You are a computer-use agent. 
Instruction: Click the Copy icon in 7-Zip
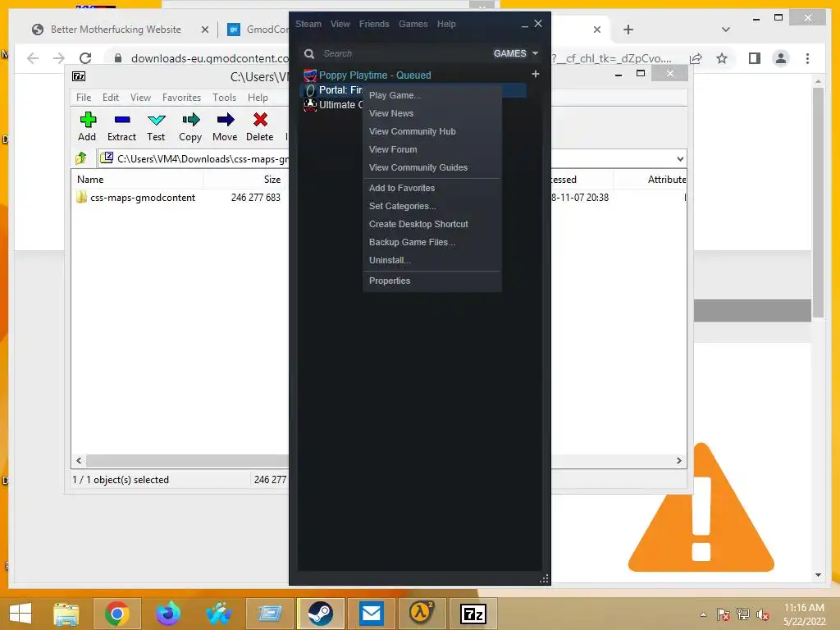pos(190,120)
